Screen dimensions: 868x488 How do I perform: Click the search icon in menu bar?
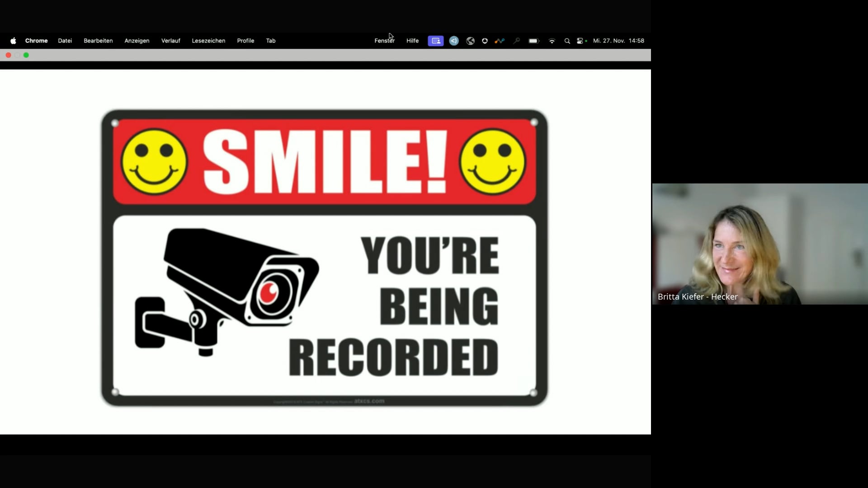click(x=567, y=41)
